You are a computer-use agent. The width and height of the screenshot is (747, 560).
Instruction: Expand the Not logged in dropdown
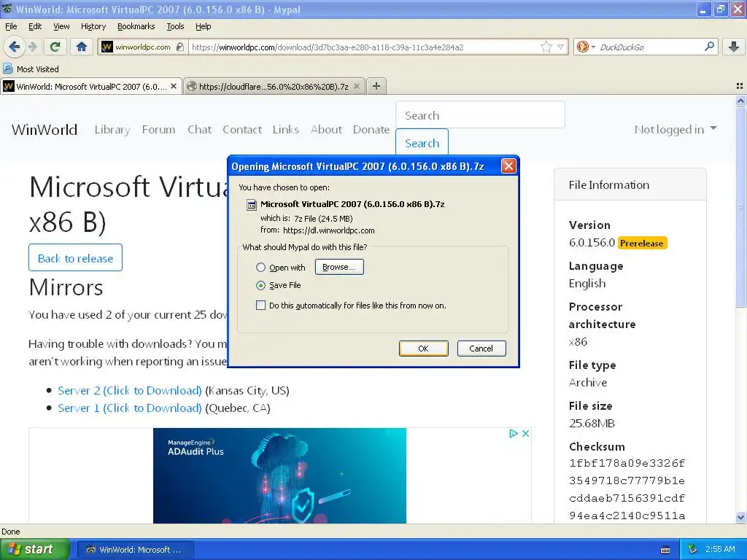click(675, 130)
